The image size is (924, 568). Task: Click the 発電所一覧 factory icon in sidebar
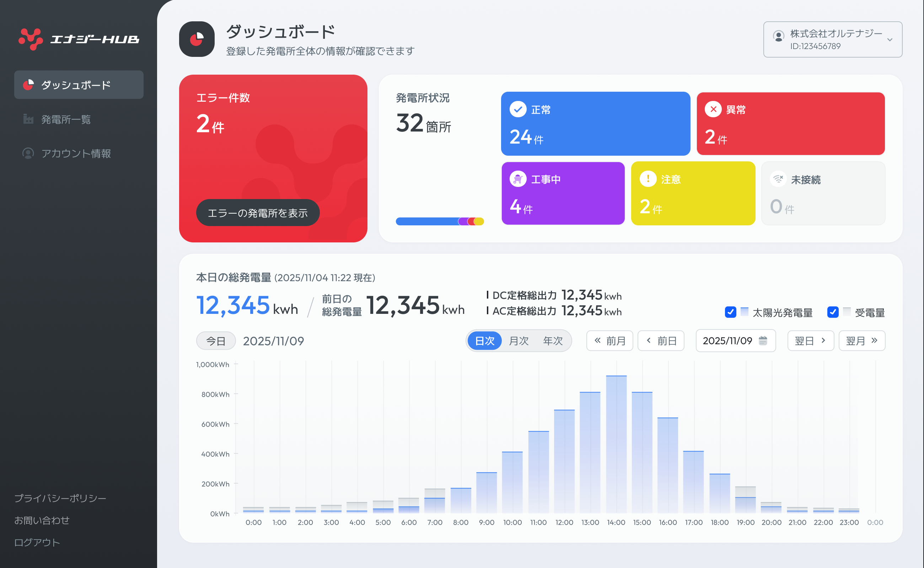(28, 119)
